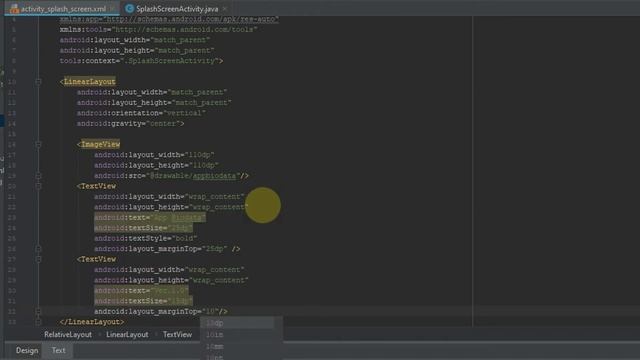Fold marker at closing LinearLayout tag

[38, 322]
